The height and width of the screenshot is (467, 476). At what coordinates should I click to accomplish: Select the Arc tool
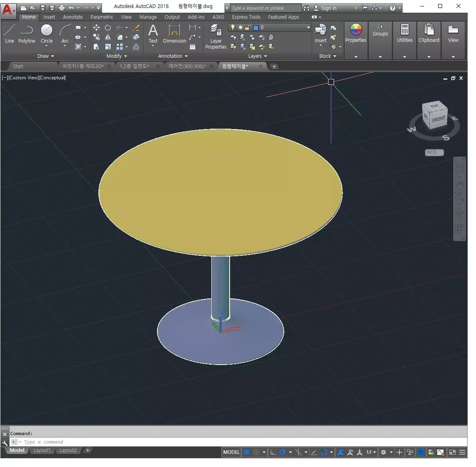(x=65, y=34)
